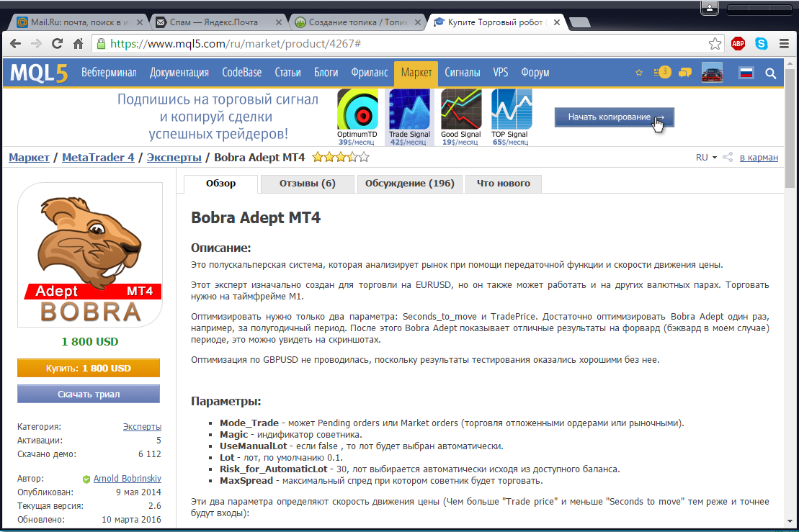Click the Russian flag language icon
799x532 pixels.
746,73
